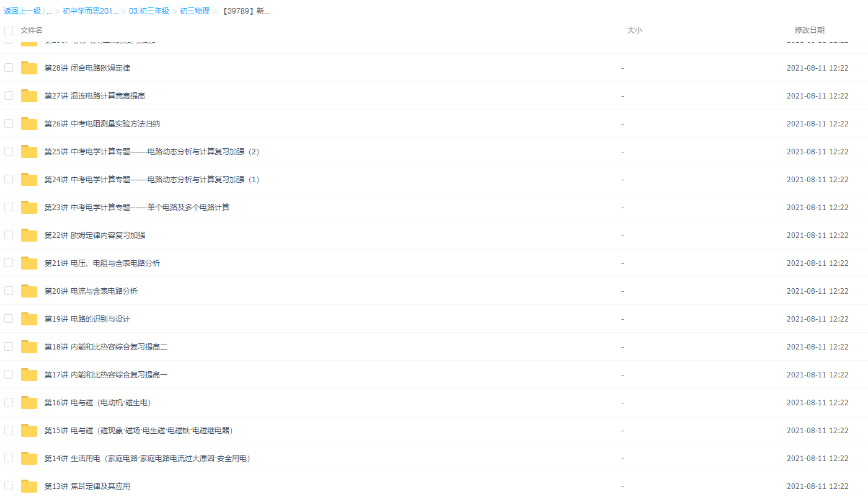Click the folder icon for 第19讲 电路的识别与设计
The width and height of the screenshot is (868, 497).
coord(29,319)
